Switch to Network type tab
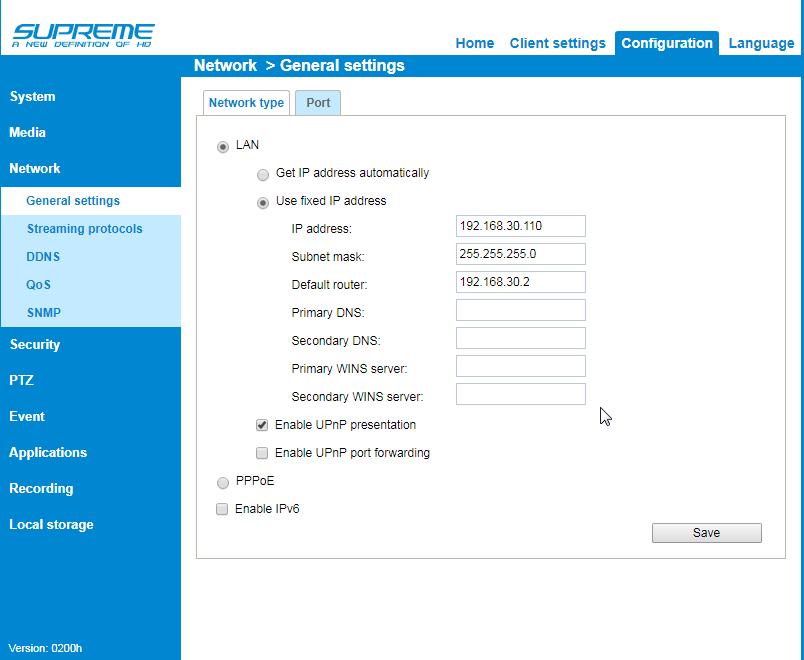Screen dimensions: 804x660 [x=246, y=103]
